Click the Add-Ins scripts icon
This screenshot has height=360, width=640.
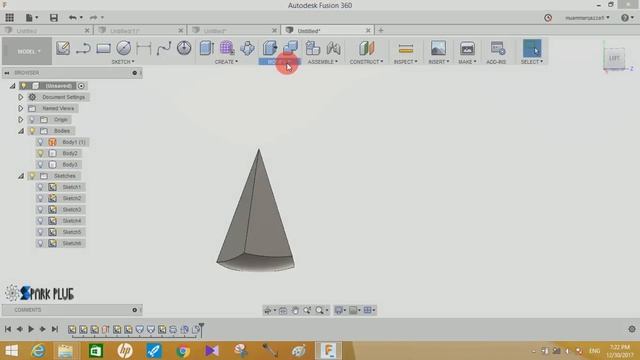tap(498, 48)
